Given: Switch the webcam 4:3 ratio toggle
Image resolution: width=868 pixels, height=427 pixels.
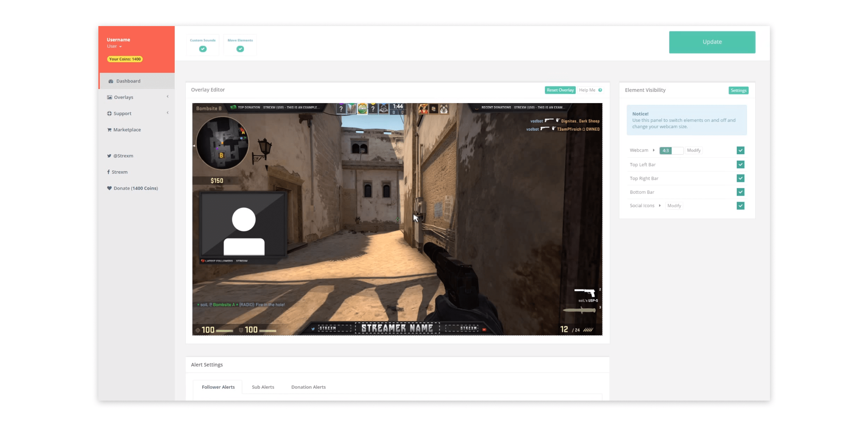Looking at the screenshot, I should [671, 151].
